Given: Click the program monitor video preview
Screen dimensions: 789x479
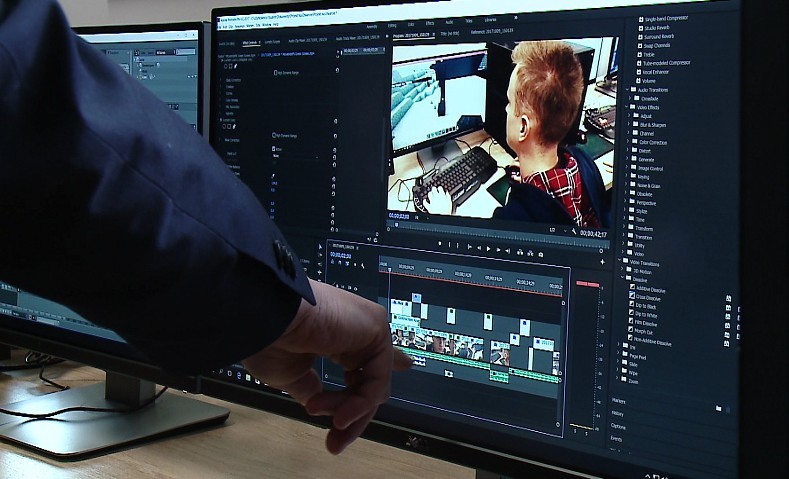Looking at the screenshot, I should click(x=501, y=131).
